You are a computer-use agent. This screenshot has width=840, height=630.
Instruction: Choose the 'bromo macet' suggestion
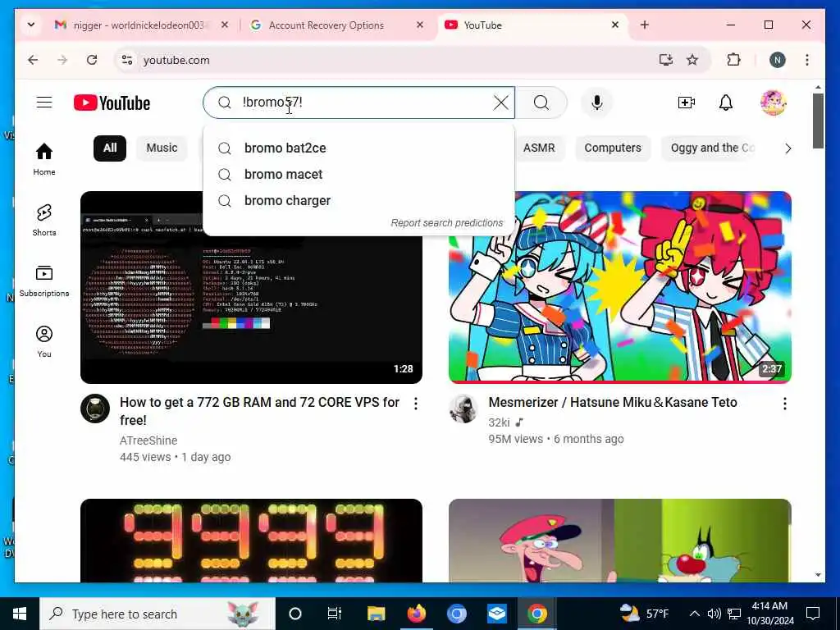click(359, 174)
